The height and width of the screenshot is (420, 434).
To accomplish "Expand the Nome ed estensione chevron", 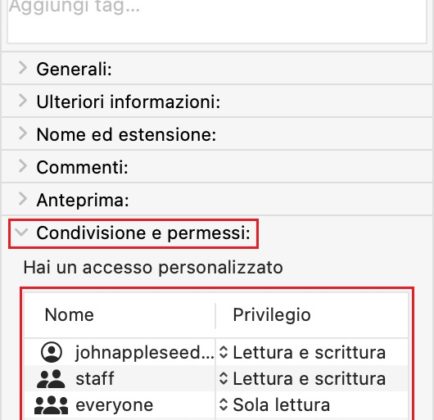I will (x=23, y=134).
